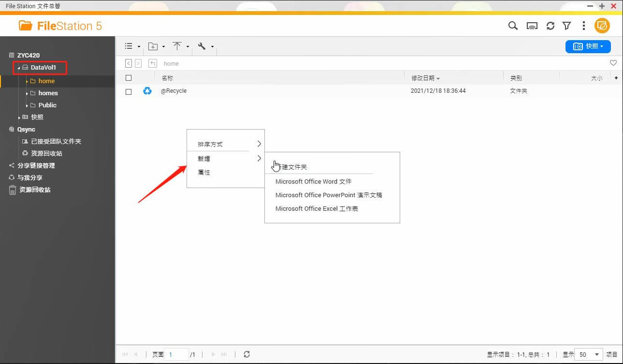
Task: Open the view mode list icon
Action: coord(129,46)
